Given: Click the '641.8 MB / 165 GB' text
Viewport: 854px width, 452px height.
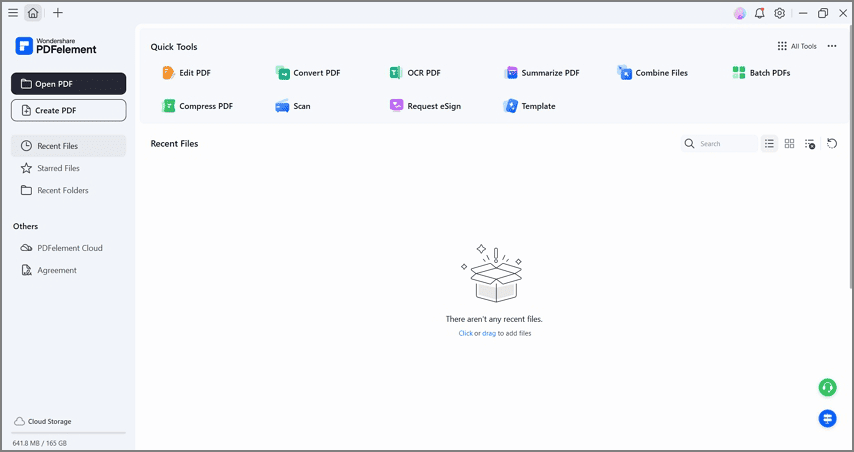Looking at the screenshot, I should point(40,443).
